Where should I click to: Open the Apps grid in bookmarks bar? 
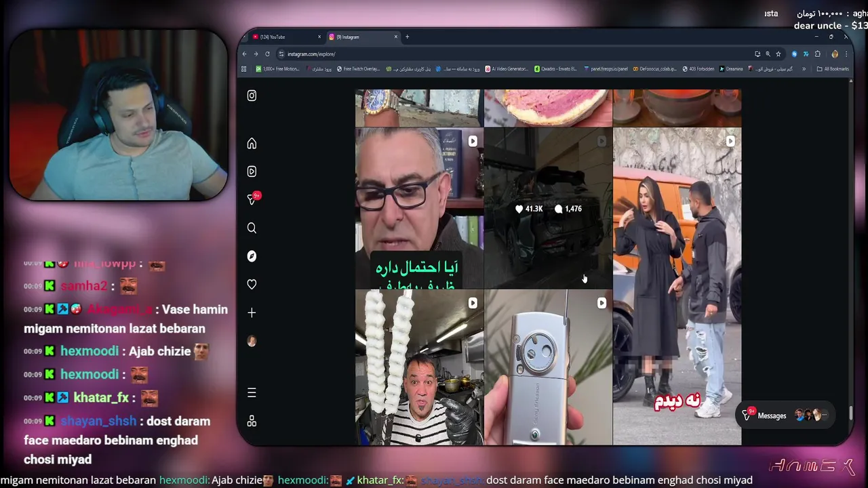pos(244,68)
